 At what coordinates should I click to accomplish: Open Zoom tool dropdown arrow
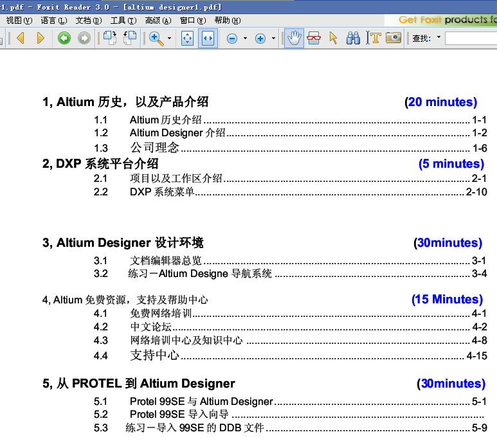(170, 39)
